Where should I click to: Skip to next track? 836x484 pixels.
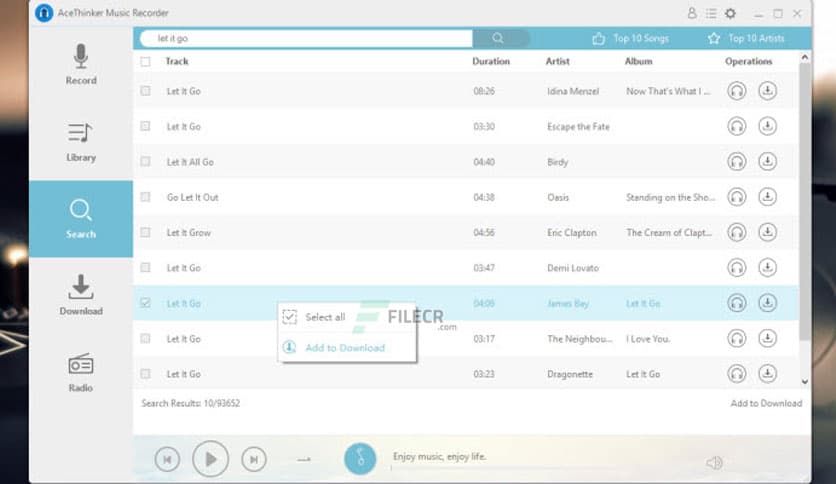(254, 459)
